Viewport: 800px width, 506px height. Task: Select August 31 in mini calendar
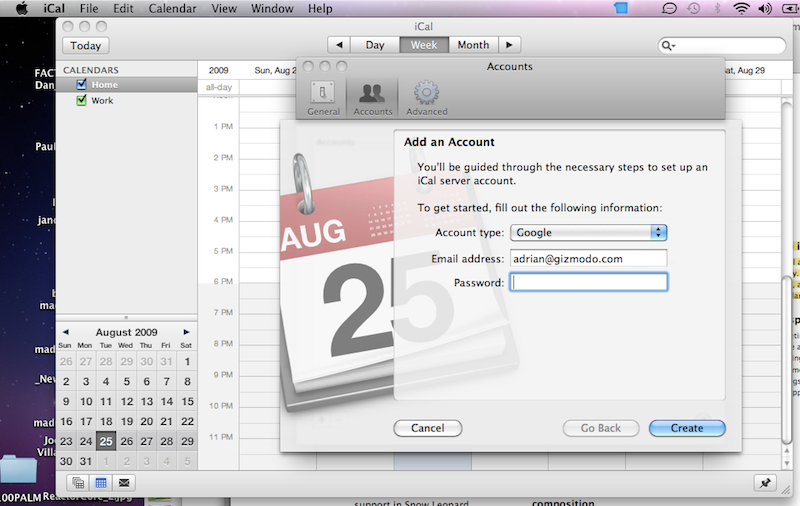(x=86, y=461)
